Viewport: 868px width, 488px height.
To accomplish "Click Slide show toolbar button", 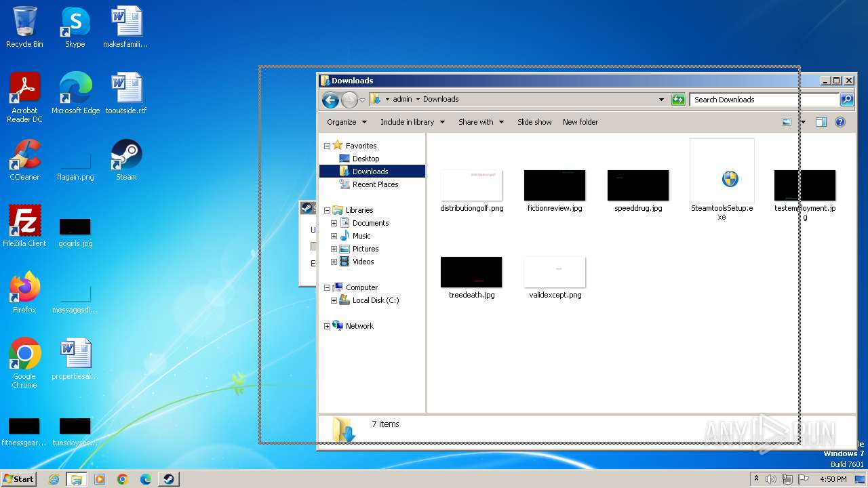I will pos(534,122).
